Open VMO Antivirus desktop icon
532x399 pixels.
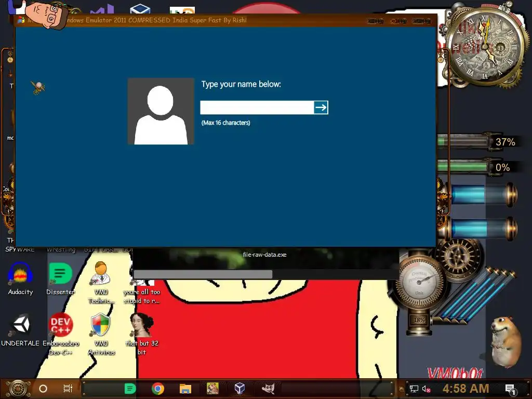click(101, 334)
